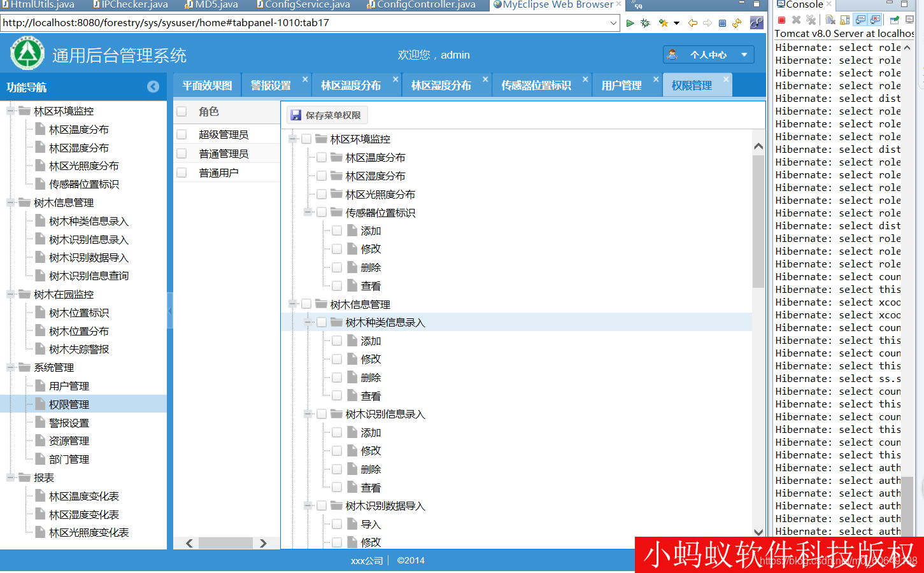Screen dimensions: 924x573
Task: Check the 树木种类信息录入 permission checkbox
Action: [x=322, y=323]
